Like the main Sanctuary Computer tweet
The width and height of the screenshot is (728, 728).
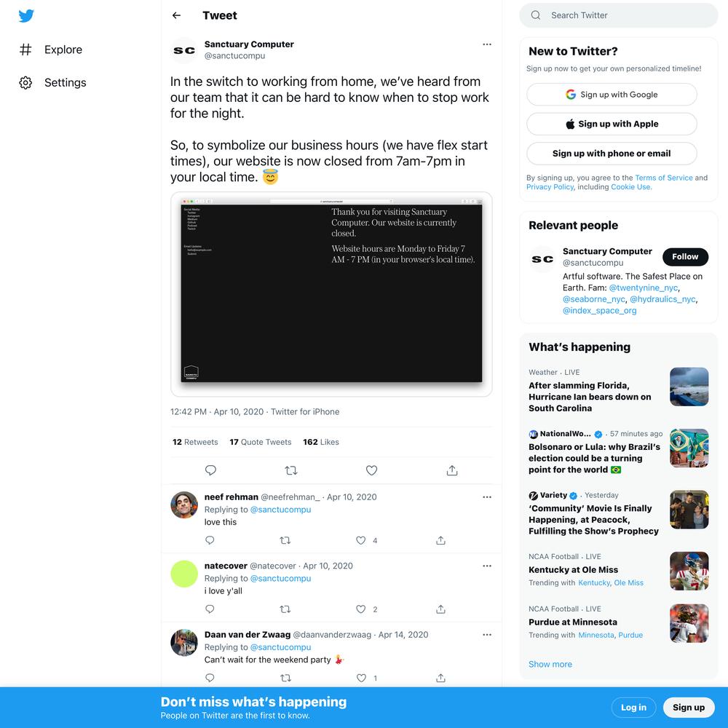[x=371, y=470]
